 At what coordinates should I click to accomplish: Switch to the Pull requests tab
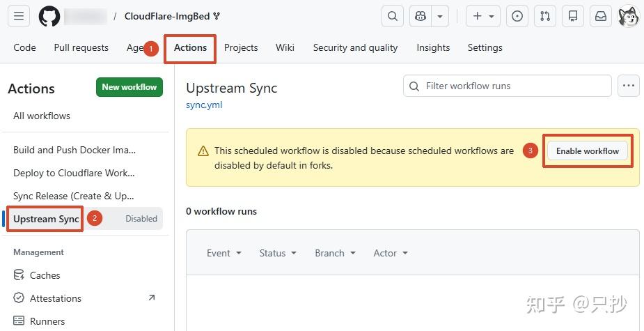tap(81, 47)
